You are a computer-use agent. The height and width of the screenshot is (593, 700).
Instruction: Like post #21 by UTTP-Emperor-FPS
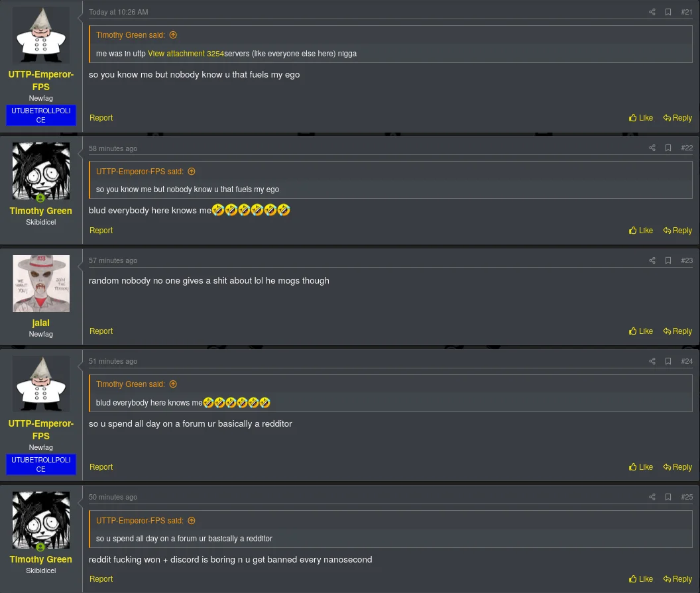(640, 118)
